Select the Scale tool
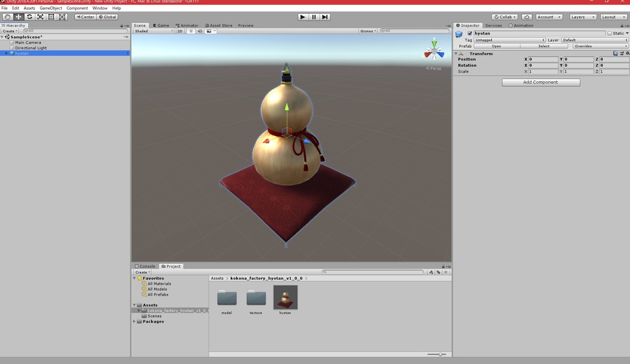The height and width of the screenshot is (364, 630). tap(41, 17)
